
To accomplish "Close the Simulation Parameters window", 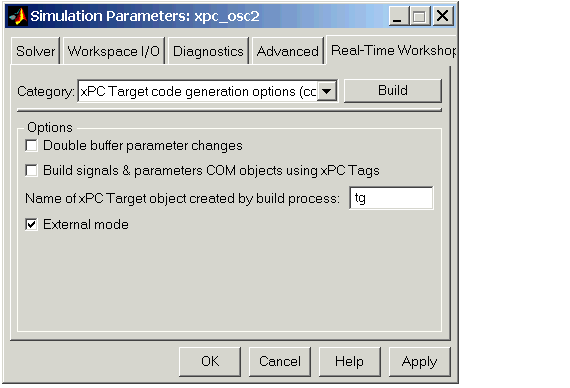I will (x=442, y=16).
